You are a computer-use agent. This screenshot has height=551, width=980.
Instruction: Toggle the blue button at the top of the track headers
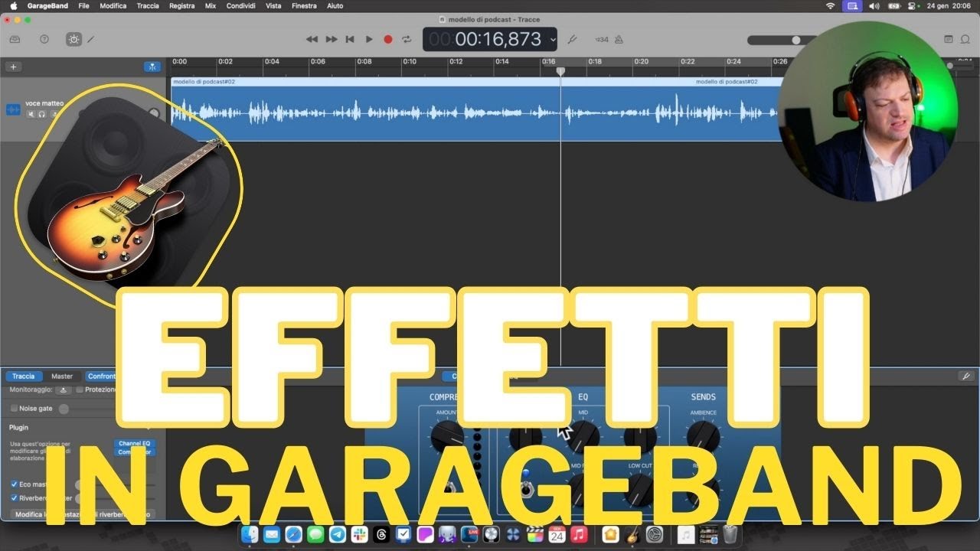(x=152, y=67)
